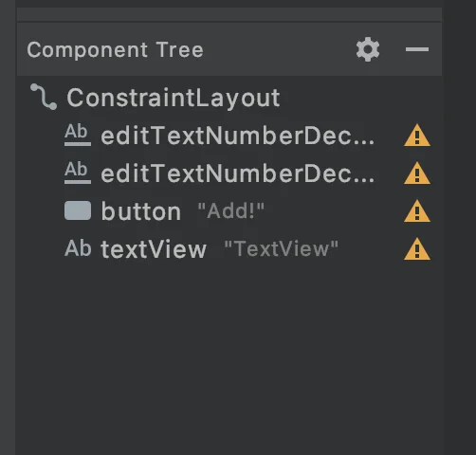
Task: Select the second editTextNumberDec... item
Action: (238, 173)
